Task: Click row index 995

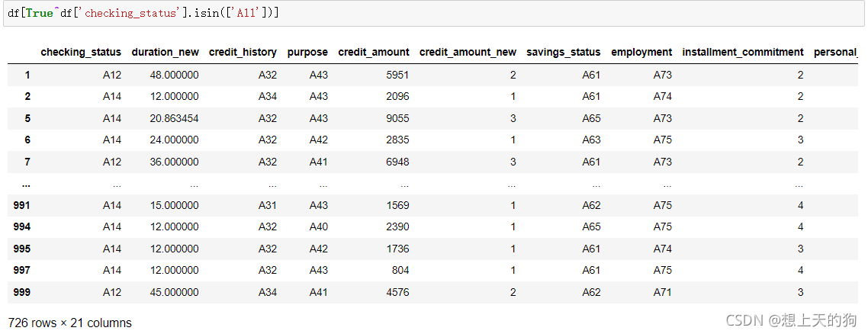Action: pos(21,249)
